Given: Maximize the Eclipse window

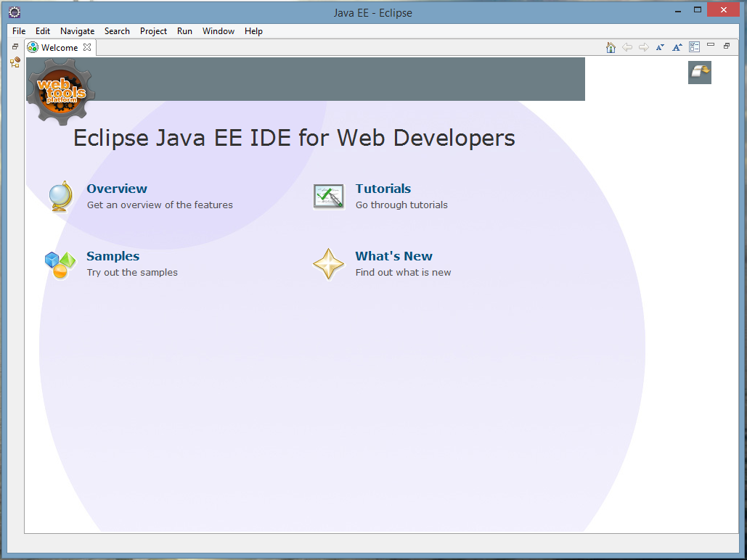Looking at the screenshot, I should tap(698, 10).
